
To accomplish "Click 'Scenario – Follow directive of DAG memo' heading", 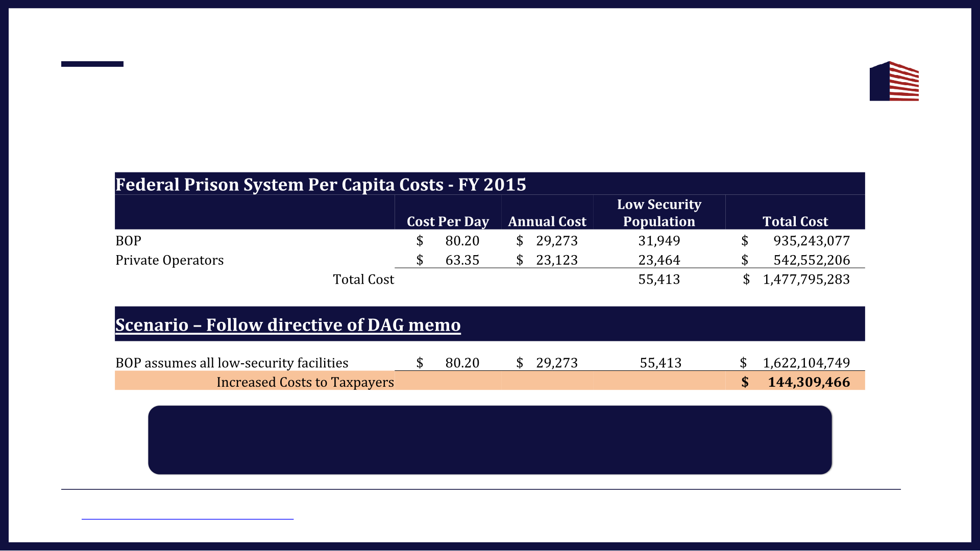I will point(288,325).
